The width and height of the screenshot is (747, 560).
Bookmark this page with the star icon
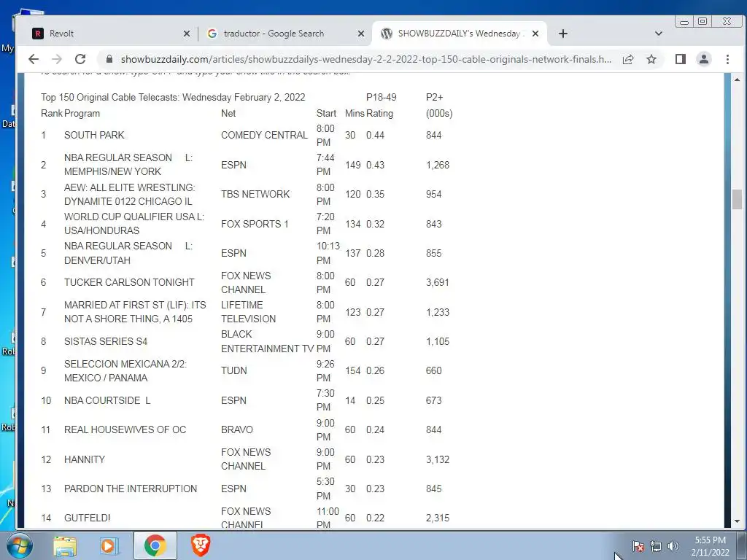[651, 59]
